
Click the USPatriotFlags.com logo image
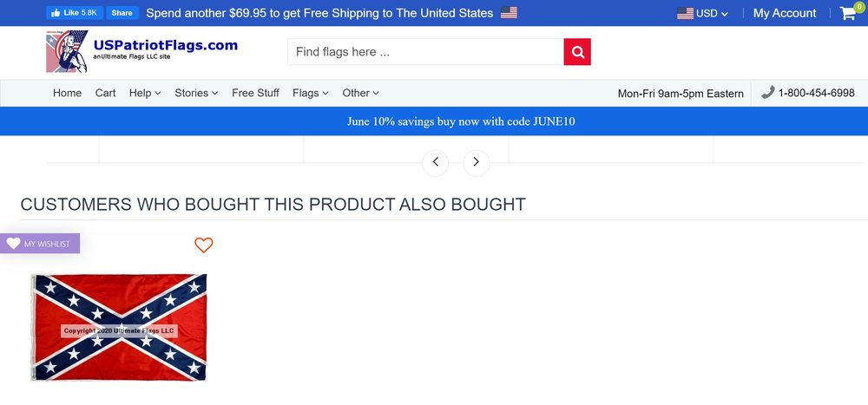pos(68,52)
